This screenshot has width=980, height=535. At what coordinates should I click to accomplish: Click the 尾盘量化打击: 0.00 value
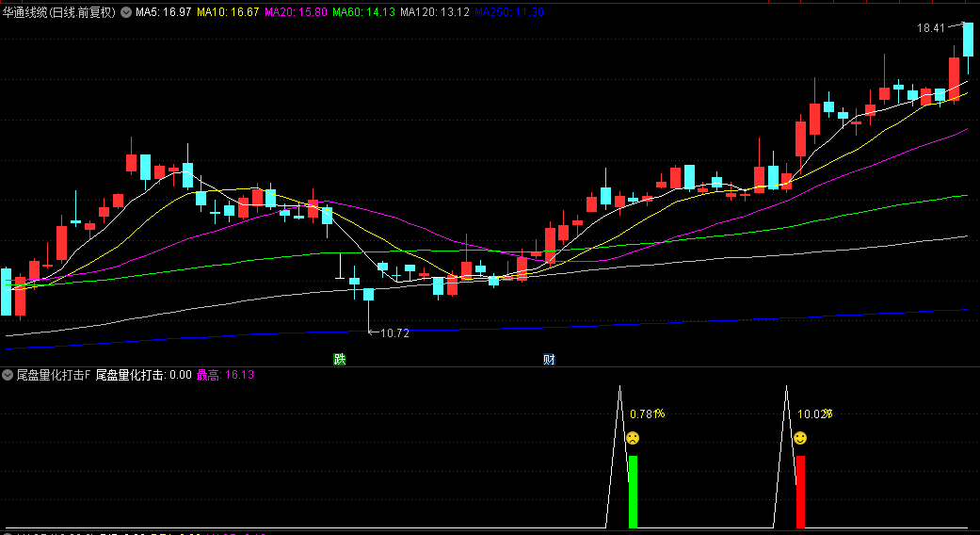(144, 375)
